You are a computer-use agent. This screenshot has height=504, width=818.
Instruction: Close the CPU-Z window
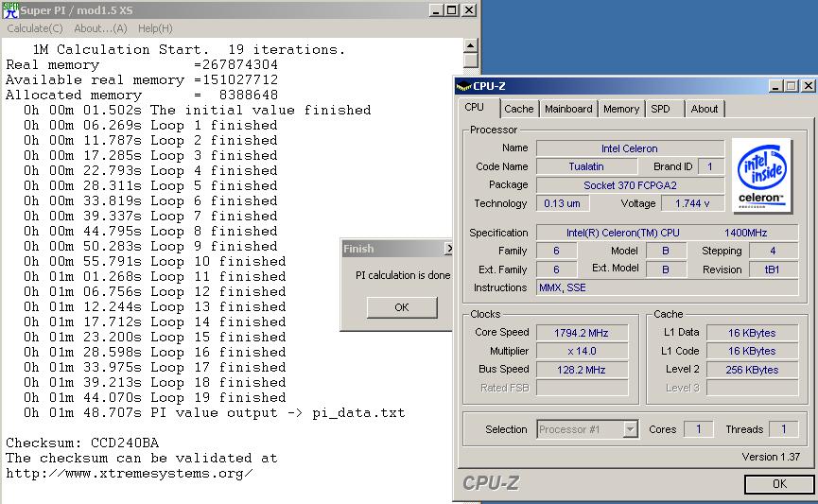808,85
